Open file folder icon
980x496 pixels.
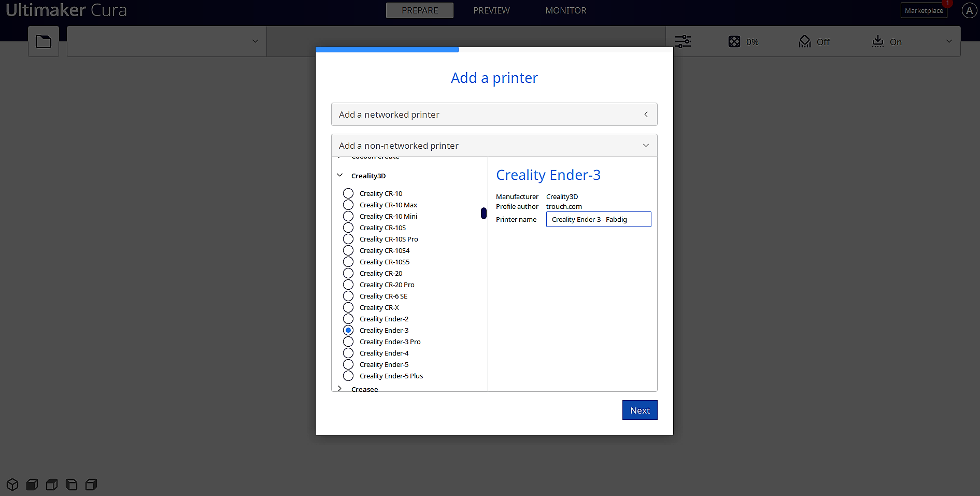(x=44, y=41)
